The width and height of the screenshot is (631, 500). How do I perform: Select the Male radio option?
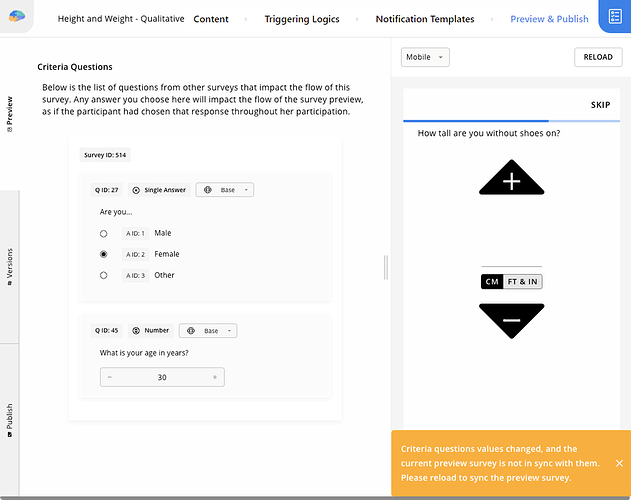(x=103, y=233)
